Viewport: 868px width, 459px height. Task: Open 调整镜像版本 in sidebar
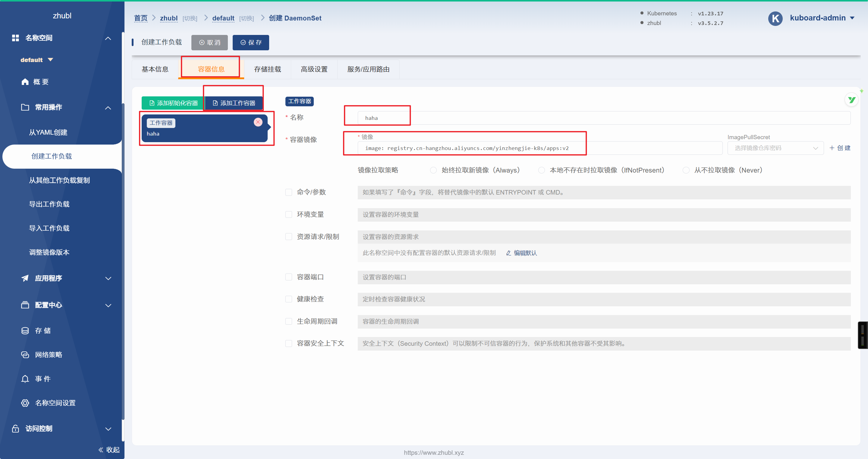[x=49, y=252]
